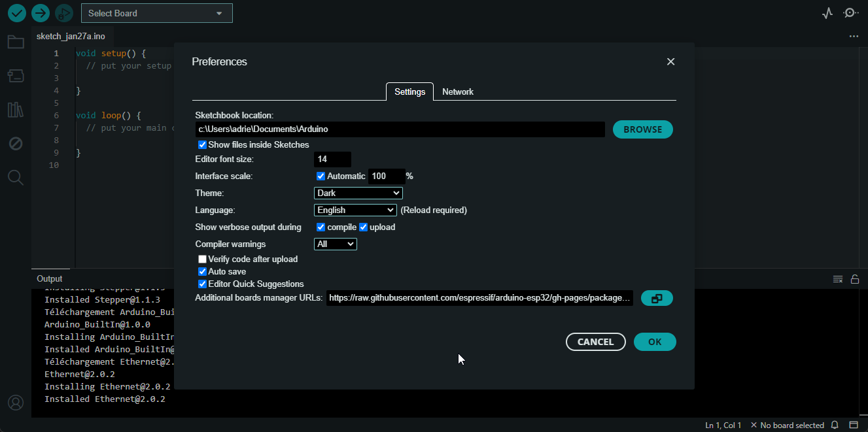Viewport: 868px width, 432px height.
Task: Expand the Language dropdown
Action: [x=355, y=210]
